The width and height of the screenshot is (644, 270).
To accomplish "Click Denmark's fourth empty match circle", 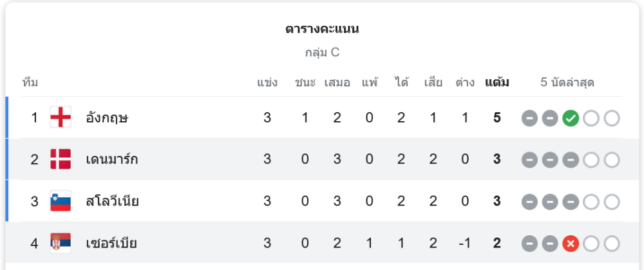I will [591, 160].
